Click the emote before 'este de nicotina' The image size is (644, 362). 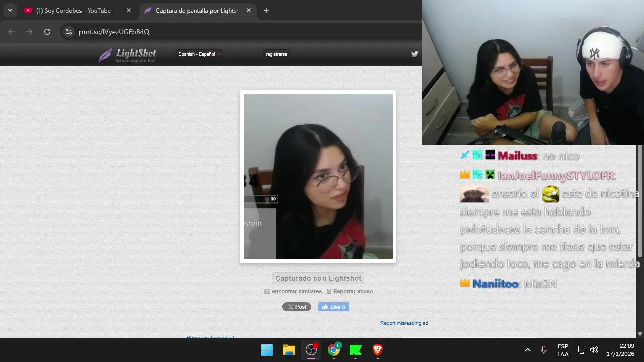point(551,194)
